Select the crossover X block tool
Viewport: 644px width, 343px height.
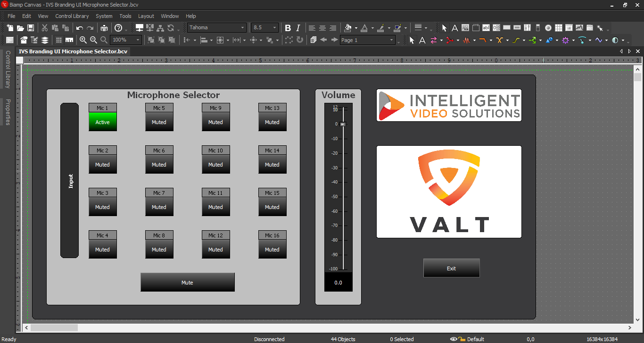[x=500, y=40]
